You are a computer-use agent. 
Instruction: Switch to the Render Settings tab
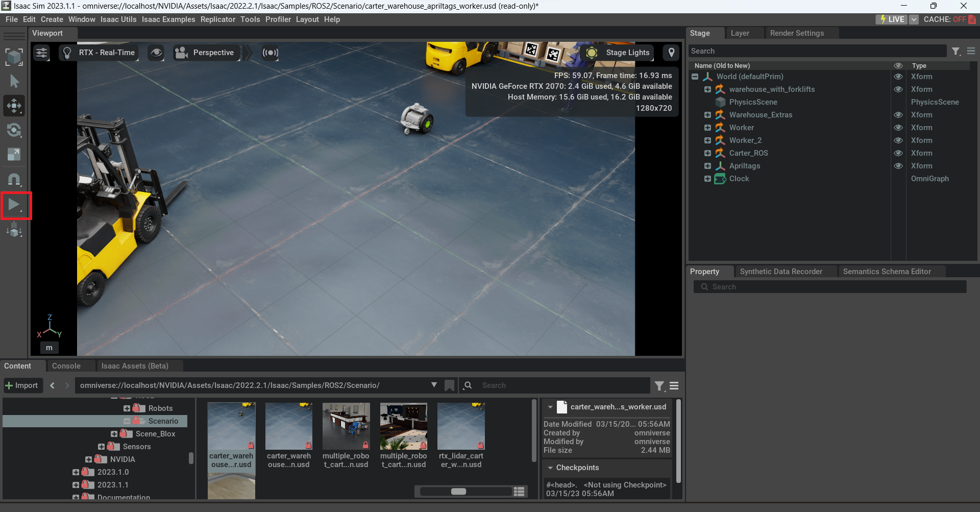[797, 33]
